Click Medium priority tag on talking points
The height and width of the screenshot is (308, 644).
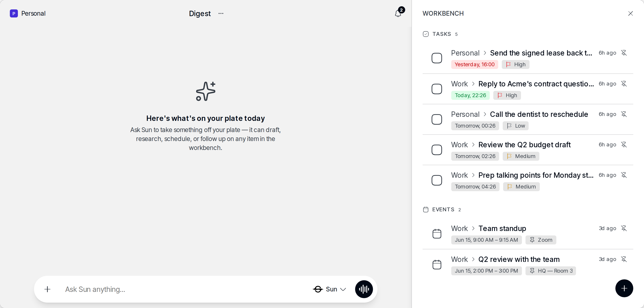(521, 186)
